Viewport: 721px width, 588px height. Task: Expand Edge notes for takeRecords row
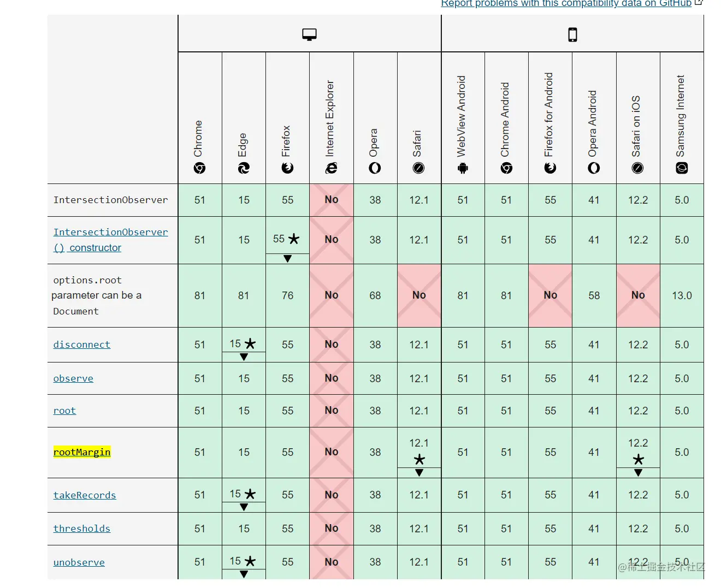click(x=244, y=507)
